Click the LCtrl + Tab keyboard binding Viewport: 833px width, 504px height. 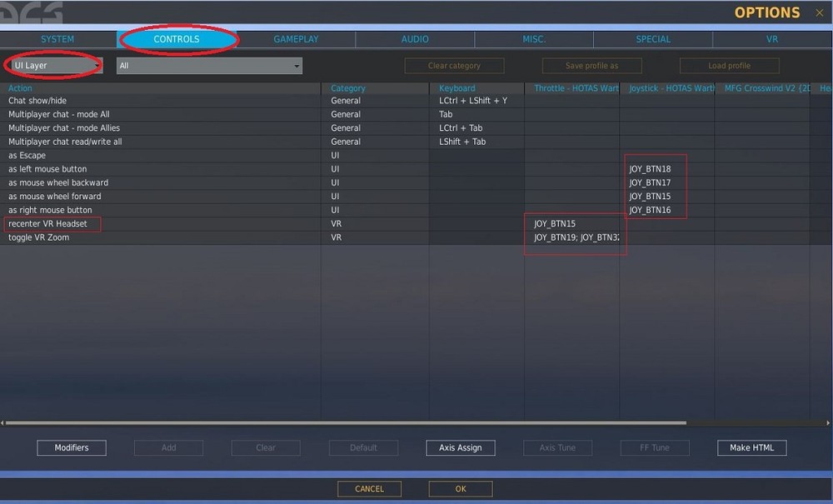pyautogui.click(x=476, y=128)
